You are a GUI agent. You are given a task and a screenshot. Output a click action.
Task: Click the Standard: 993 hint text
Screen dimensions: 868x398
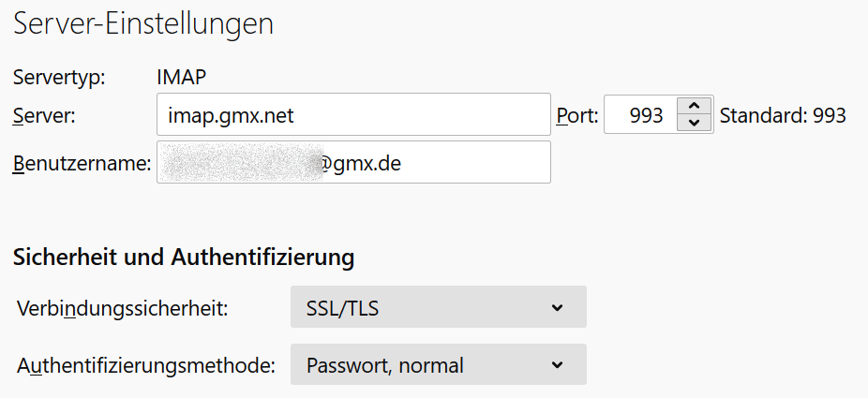(783, 115)
